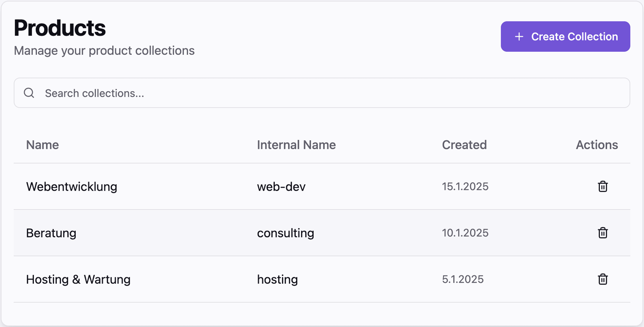Click the Actions column header
644x327 pixels.
click(x=597, y=145)
